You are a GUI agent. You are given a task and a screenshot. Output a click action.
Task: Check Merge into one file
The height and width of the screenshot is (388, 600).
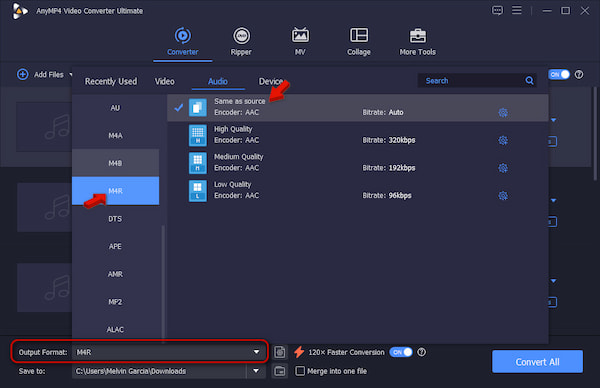click(x=300, y=371)
